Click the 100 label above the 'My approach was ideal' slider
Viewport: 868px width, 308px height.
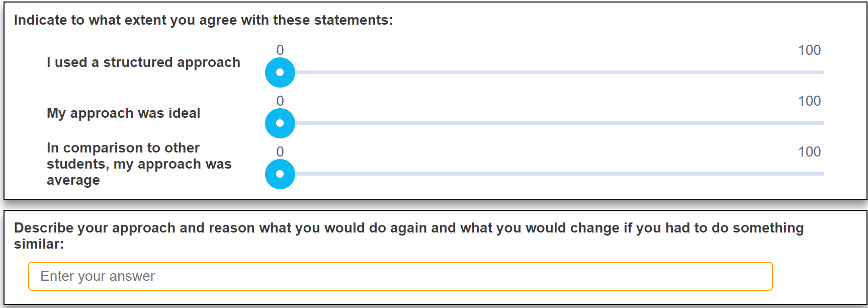tap(809, 101)
